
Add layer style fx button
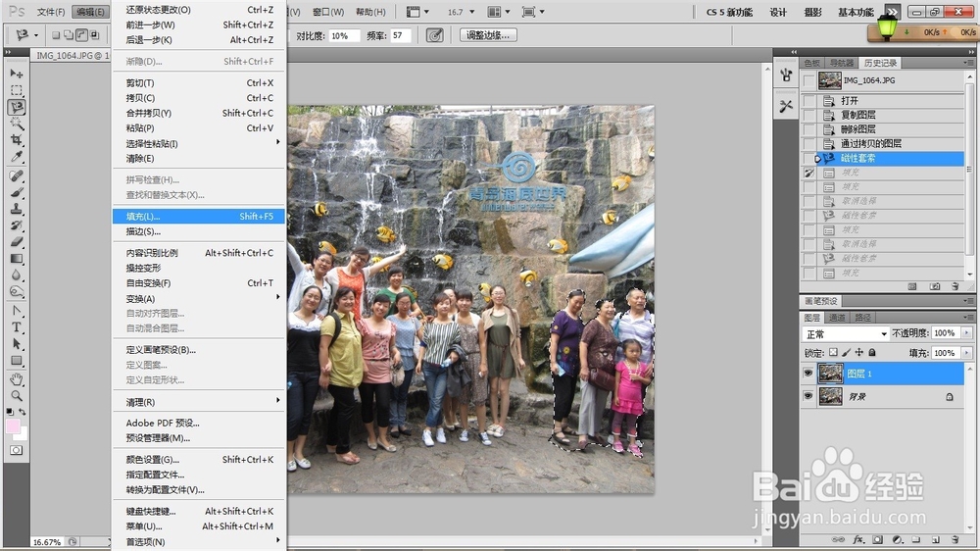point(858,539)
